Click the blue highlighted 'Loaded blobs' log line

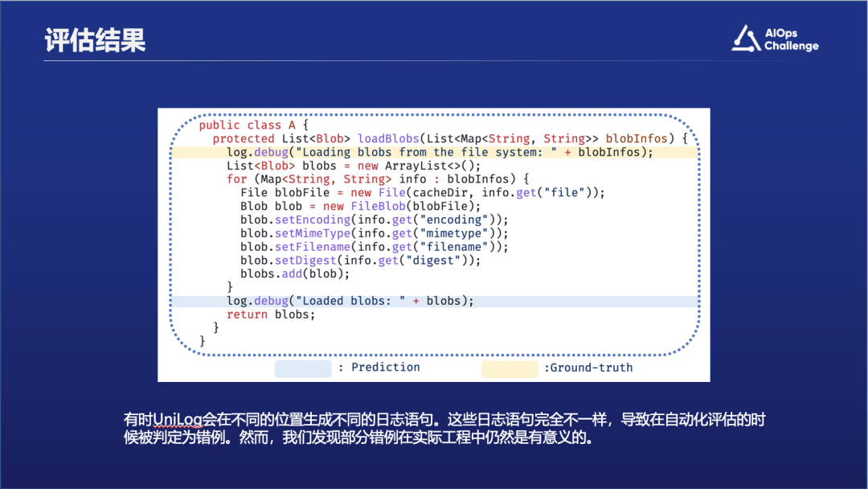pos(350,301)
